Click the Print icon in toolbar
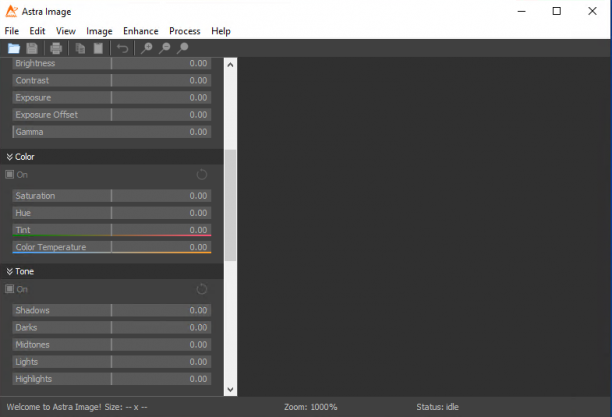Viewport: 612px width, 417px height. coord(56,48)
